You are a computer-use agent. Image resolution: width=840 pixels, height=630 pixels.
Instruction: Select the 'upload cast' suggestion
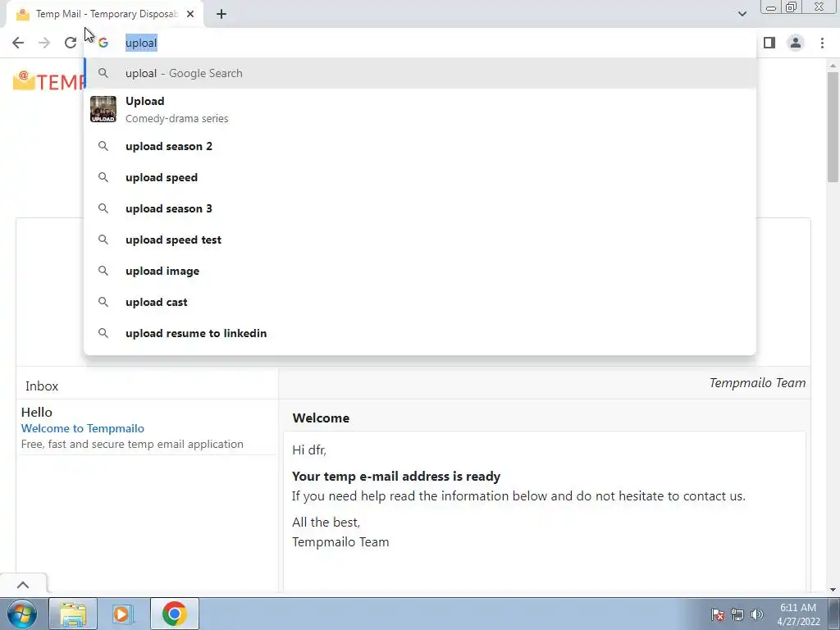tap(420, 302)
